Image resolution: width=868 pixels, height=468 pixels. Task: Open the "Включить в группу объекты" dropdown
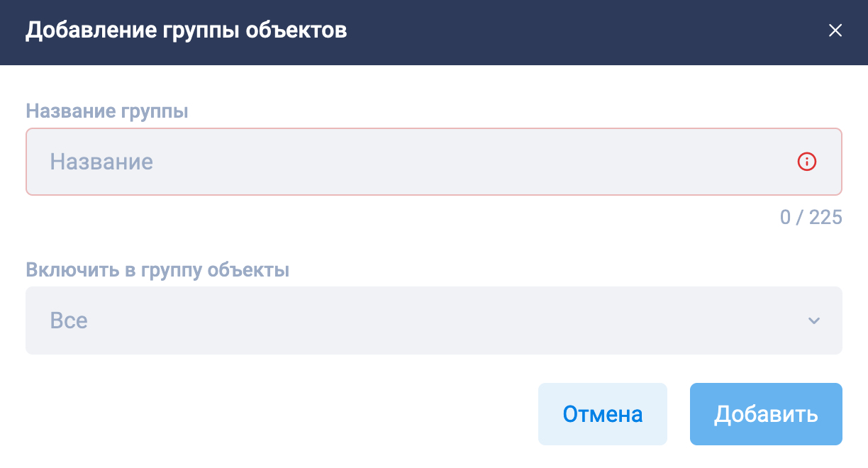coord(434,321)
